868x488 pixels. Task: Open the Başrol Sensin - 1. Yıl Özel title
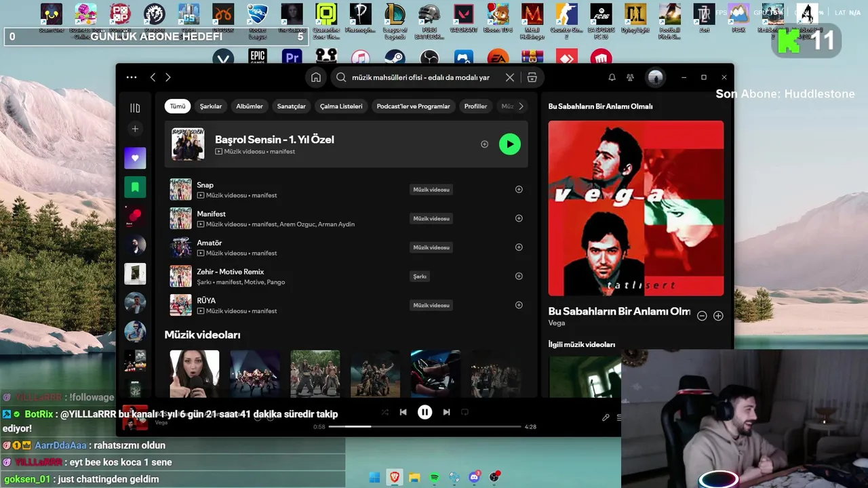coord(275,140)
